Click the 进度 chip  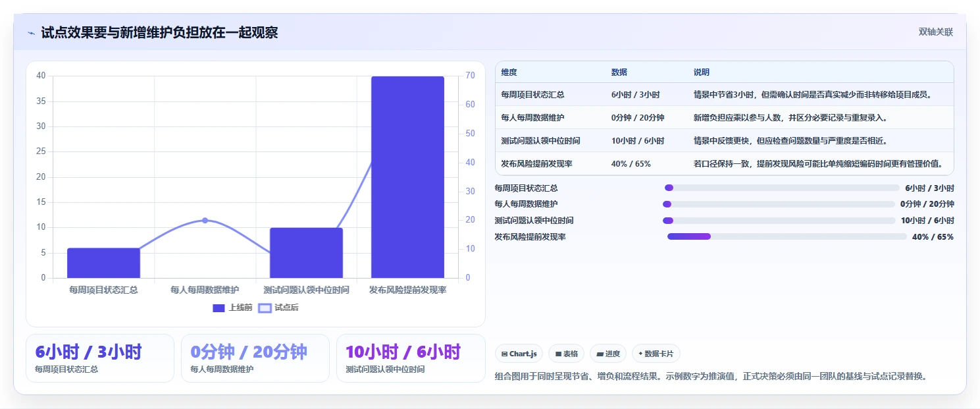pos(608,354)
